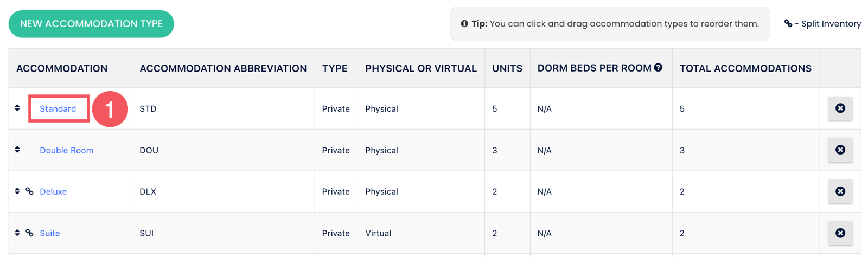Delete the Double Room accommodation row
This screenshot has height=257, width=868.
click(x=840, y=150)
